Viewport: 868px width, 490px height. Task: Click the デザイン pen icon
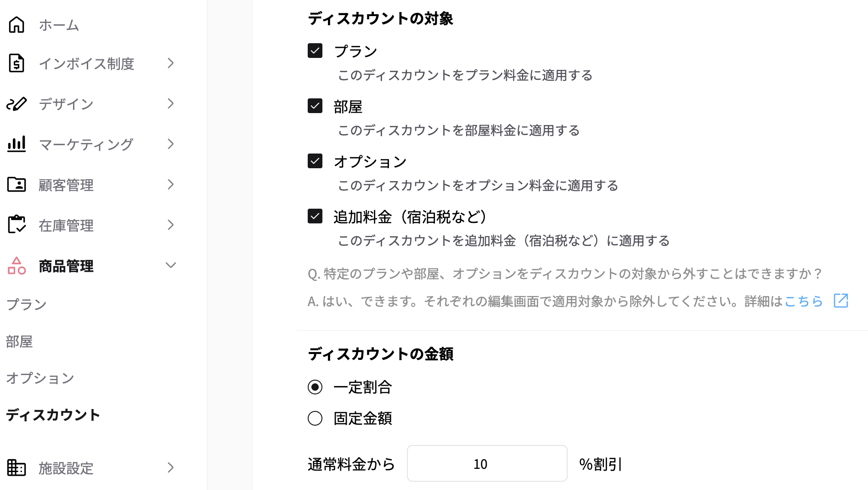(17, 104)
